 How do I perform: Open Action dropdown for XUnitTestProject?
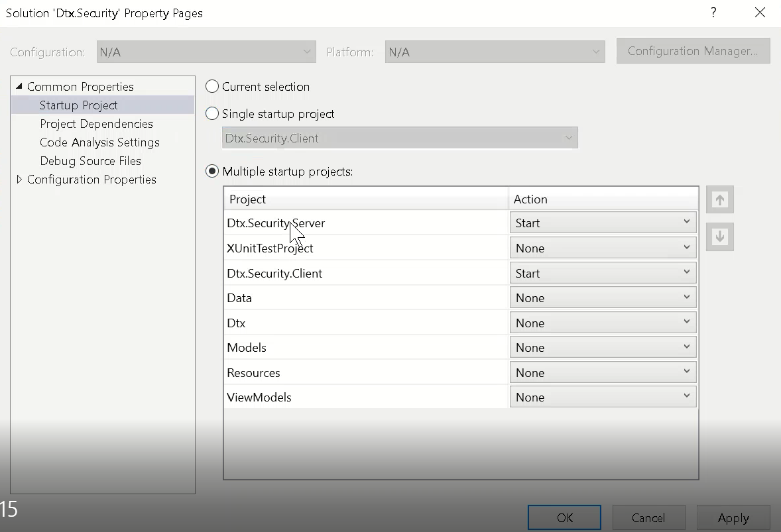pos(603,248)
